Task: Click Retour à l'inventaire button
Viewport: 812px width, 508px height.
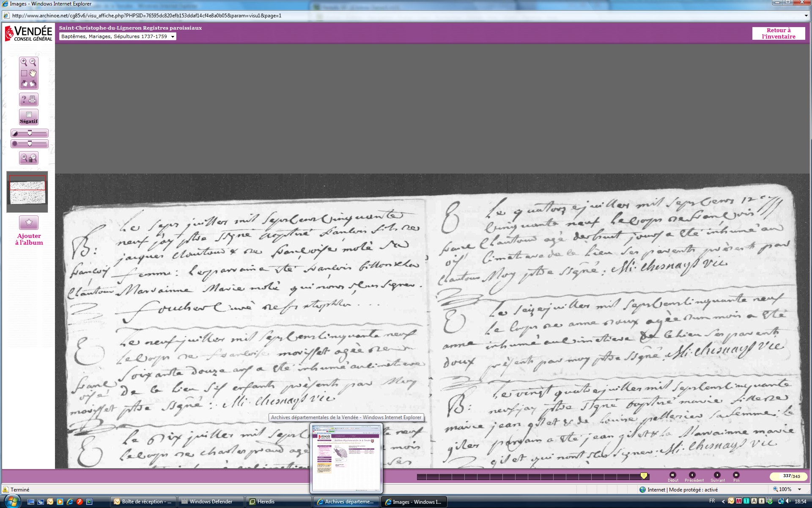Action: click(778, 33)
